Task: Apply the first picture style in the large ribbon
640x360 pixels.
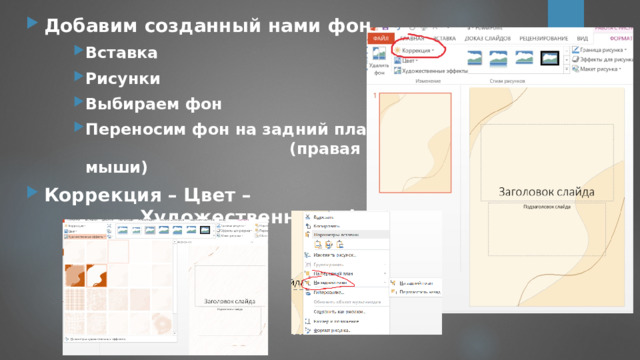Action: coord(474,58)
